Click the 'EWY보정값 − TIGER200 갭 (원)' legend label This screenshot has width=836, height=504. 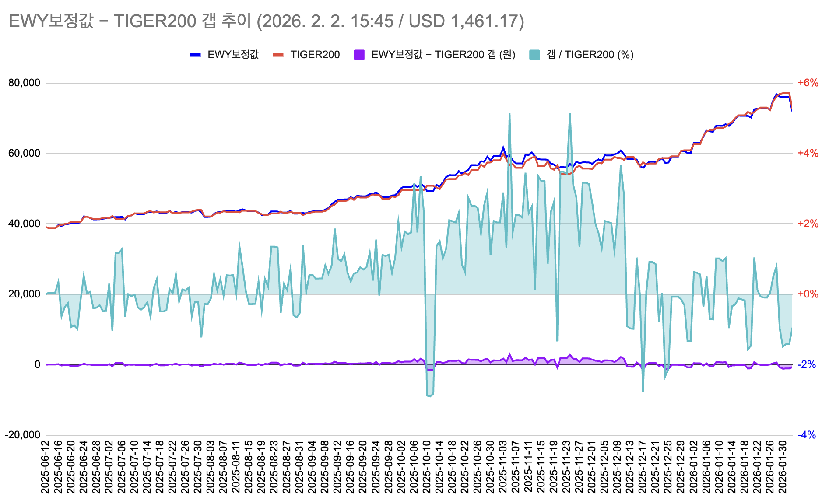coord(443,55)
